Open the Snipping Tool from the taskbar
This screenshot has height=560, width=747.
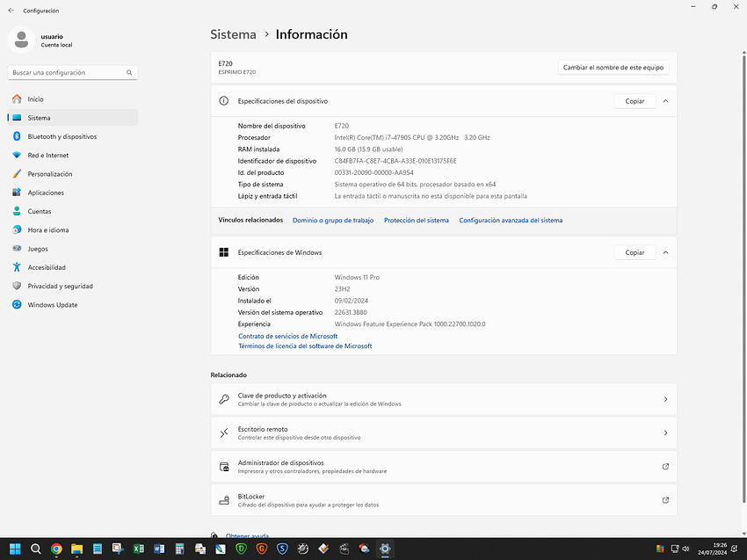click(118, 549)
